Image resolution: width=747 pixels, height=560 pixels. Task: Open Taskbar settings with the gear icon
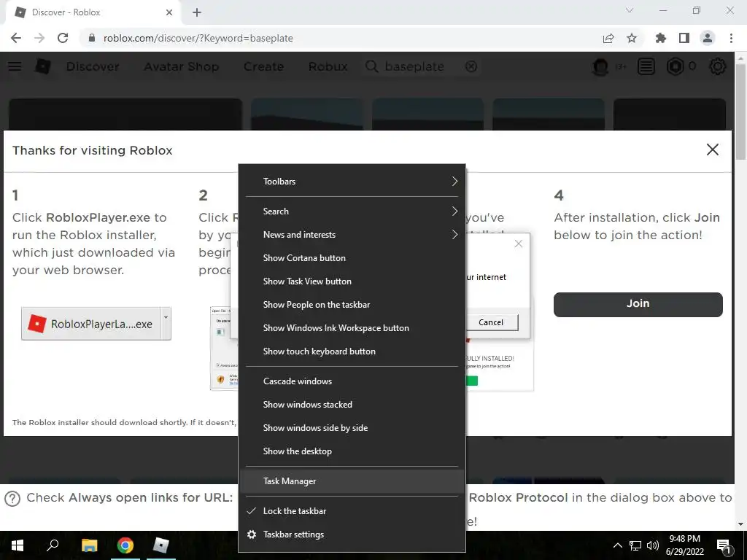click(x=252, y=534)
